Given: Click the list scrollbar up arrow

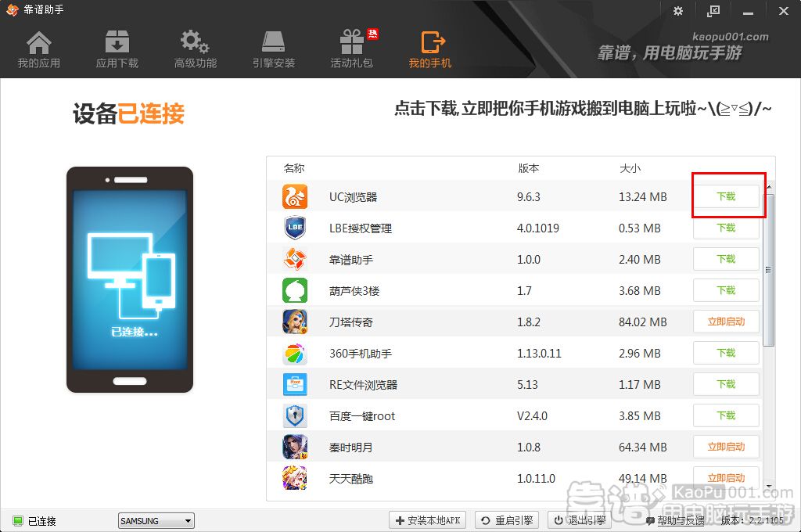Looking at the screenshot, I should coord(769,187).
